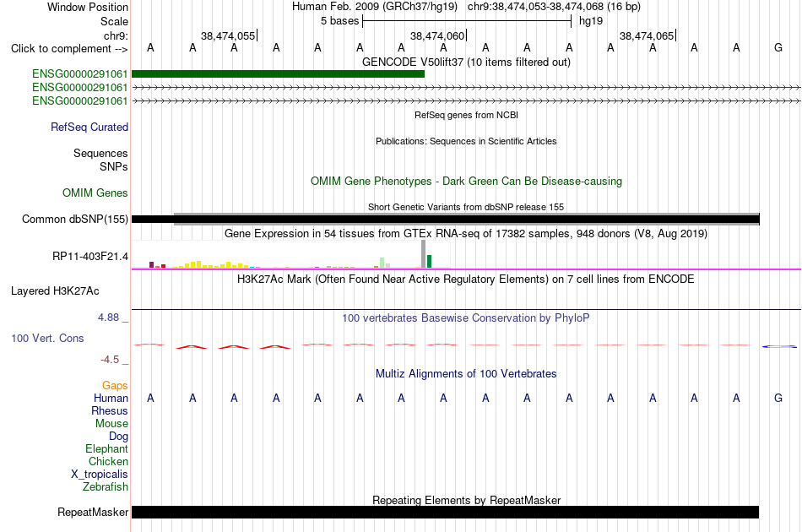Select the 'Gaps' row label
Viewport: 802px width, 532px height.
tap(115, 385)
